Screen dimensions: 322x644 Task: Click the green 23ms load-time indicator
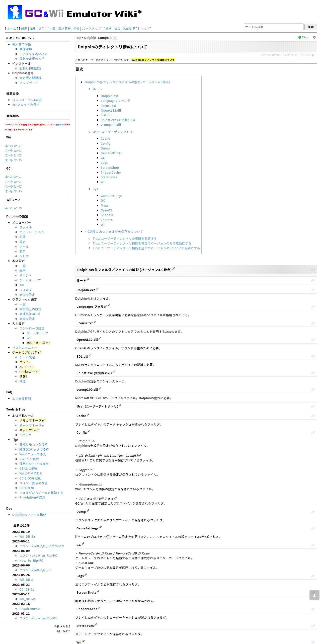303,37
